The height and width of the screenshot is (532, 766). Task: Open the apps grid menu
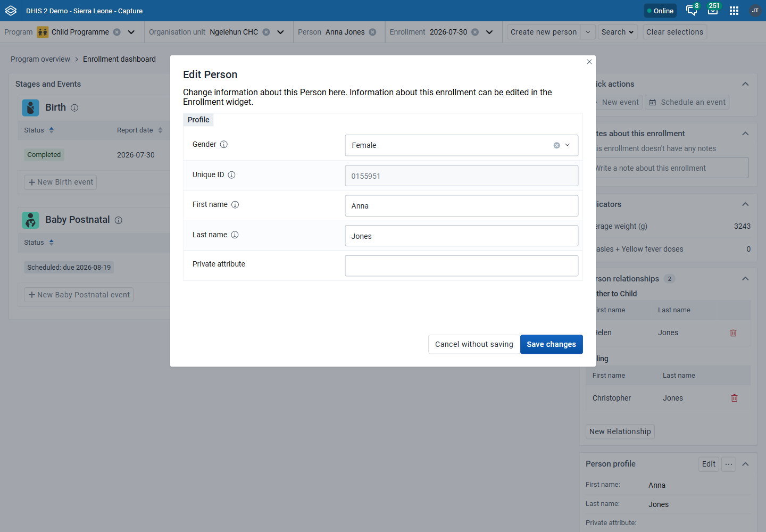pyautogui.click(x=734, y=11)
